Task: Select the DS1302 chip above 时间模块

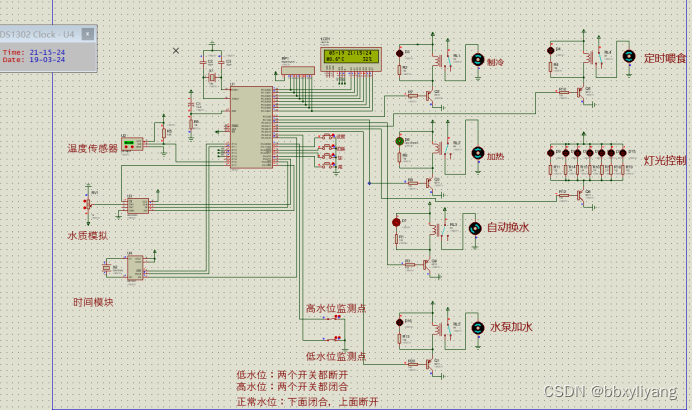Action: coord(135,267)
